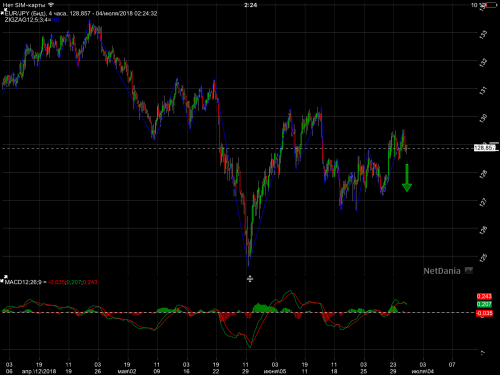Screen dimensions: 500x375
Task: Tap the июл/04 date on time axis
Action: (423, 371)
